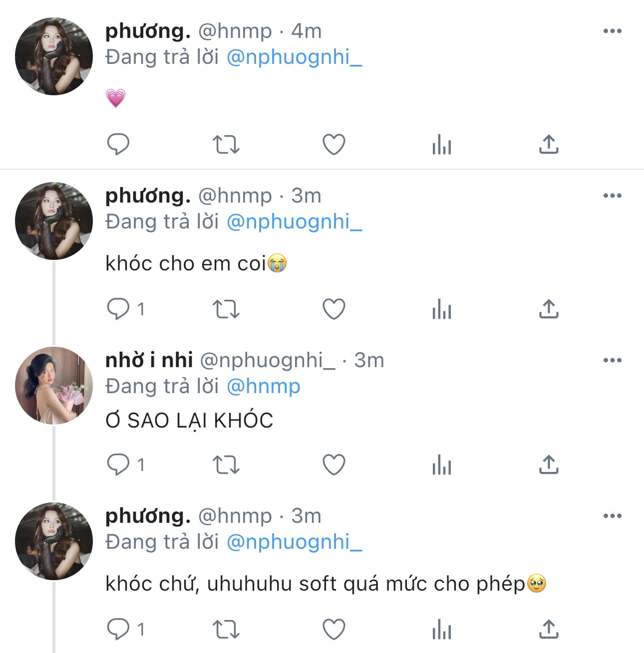Open nhờ i nhi's profile picture
644x653 pixels.
click(x=54, y=385)
